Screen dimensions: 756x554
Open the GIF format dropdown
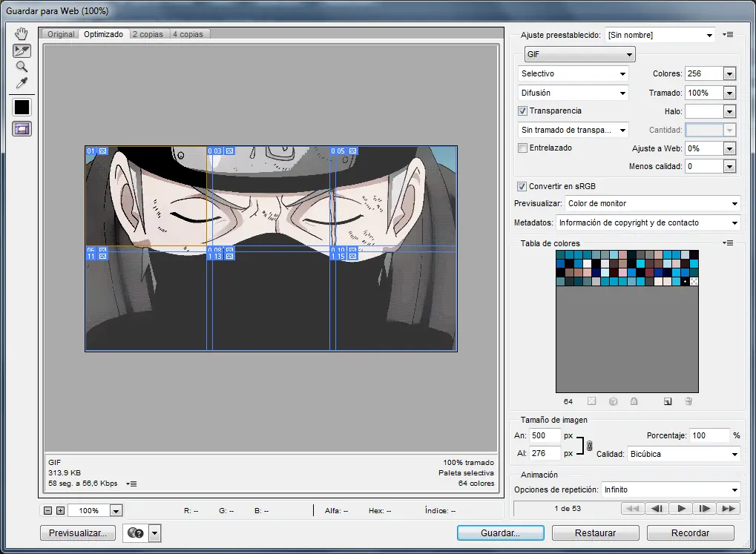[x=579, y=54]
